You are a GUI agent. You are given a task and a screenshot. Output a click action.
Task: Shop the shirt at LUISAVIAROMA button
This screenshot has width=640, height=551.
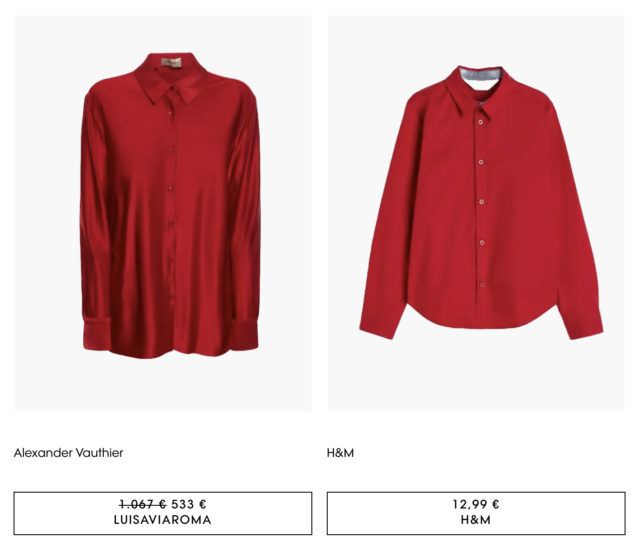coord(163,513)
